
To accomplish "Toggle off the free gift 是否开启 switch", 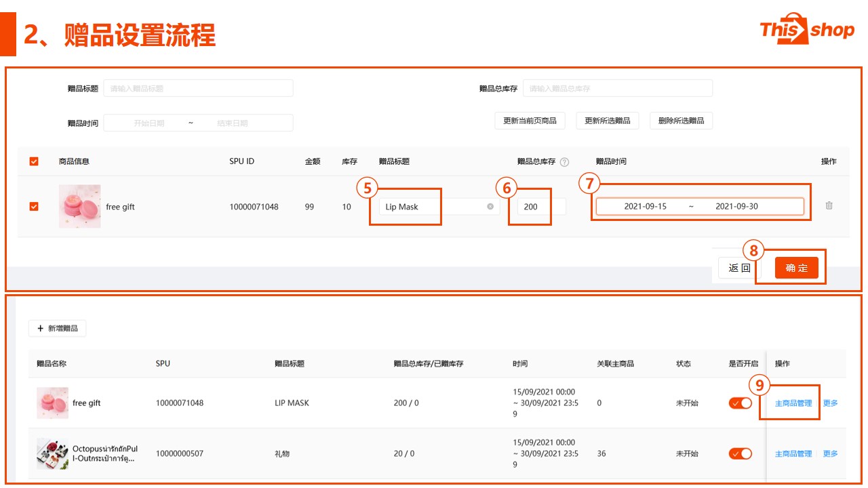I will pyautogui.click(x=741, y=403).
